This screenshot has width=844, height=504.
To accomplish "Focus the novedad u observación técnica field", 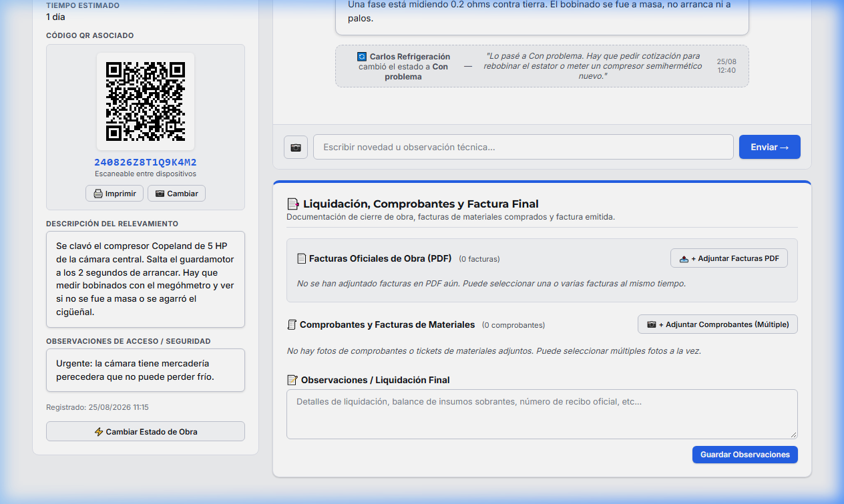I will pyautogui.click(x=523, y=147).
